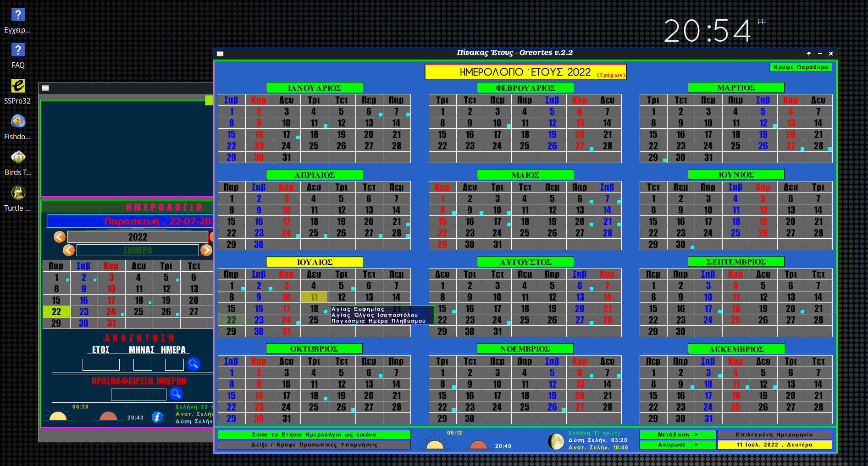868x466 pixels.
Task: Select day 17 in ΝΟΕΜΒΡΙΟΣ
Action: [x=498, y=395]
